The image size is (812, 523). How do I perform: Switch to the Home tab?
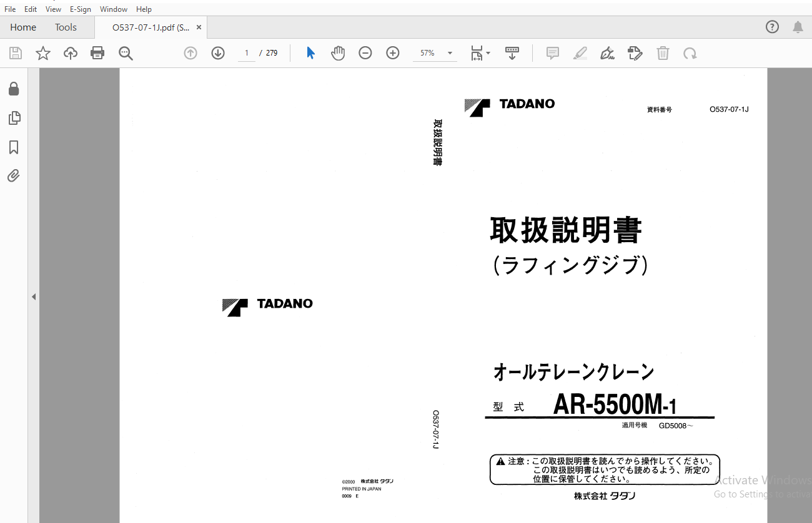(23, 27)
